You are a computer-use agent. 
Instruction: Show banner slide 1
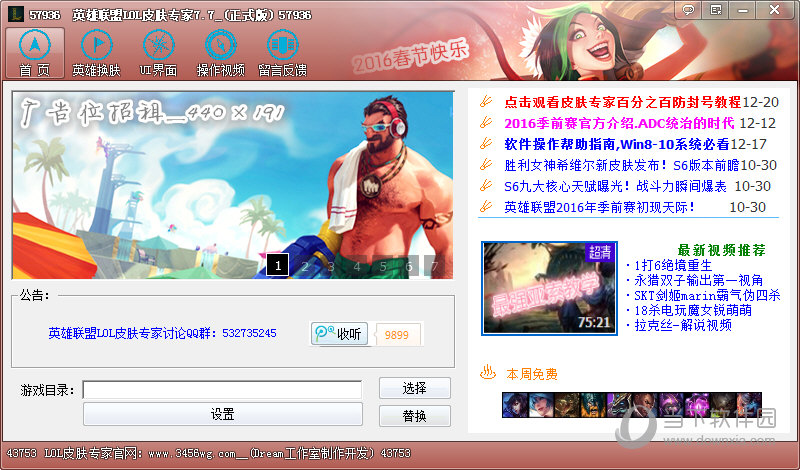(278, 265)
